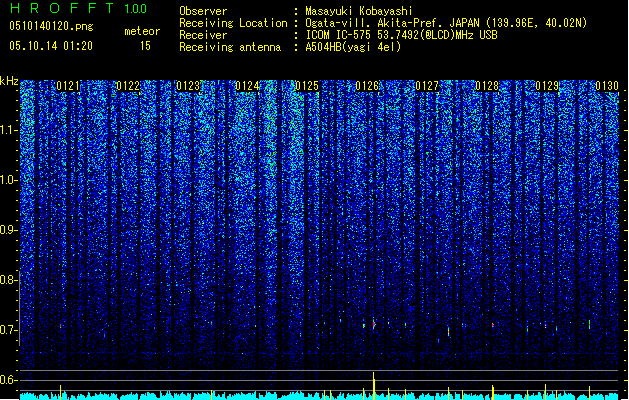
Task: Click the Observer label
Action: click(x=203, y=11)
